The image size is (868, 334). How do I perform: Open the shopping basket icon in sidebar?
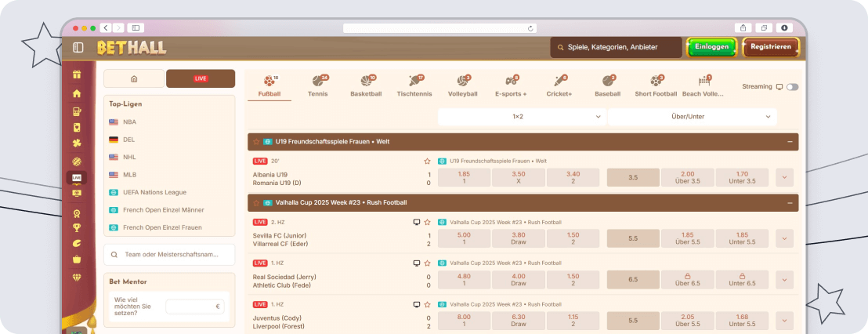[x=77, y=259]
